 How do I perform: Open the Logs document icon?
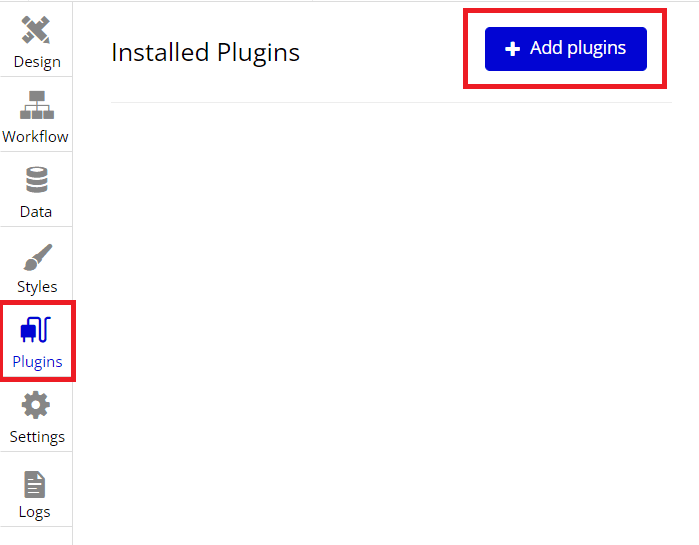click(x=35, y=484)
